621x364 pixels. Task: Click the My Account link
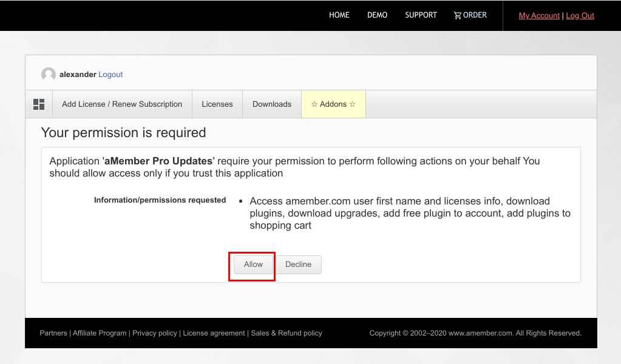pyautogui.click(x=539, y=16)
